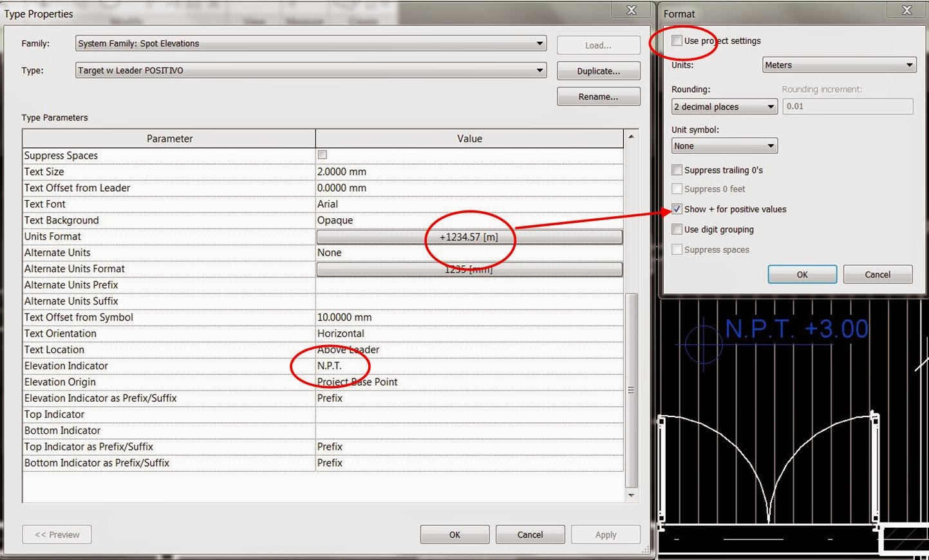Select the Elevation Indicator parameter label

coord(66,366)
